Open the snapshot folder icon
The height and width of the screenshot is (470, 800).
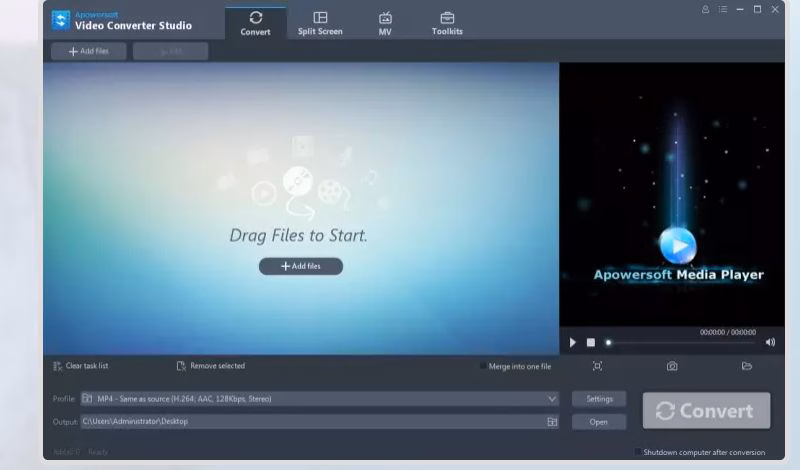747,366
